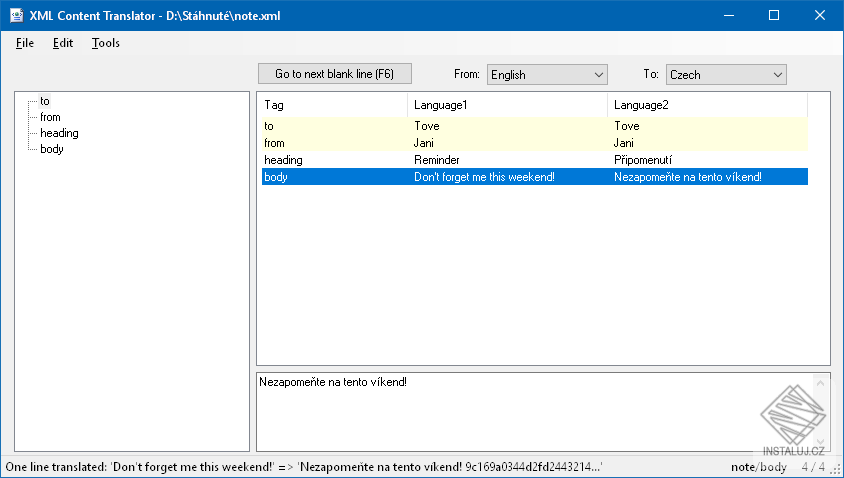Select 'heading' node in the tree
The image size is (844, 478).
coord(59,133)
